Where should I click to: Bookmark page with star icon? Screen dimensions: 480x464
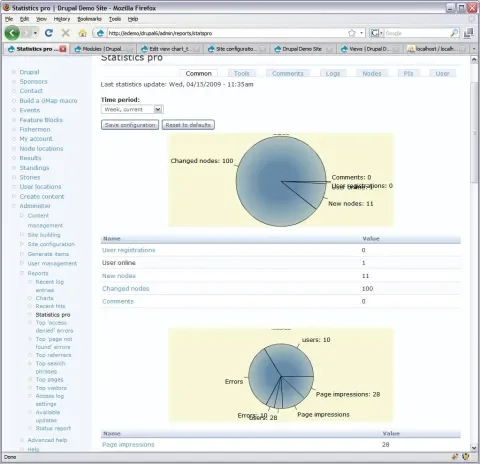(x=352, y=33)
